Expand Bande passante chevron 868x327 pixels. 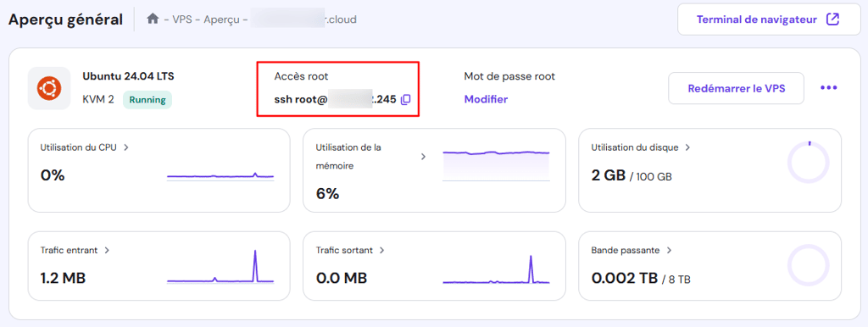coord(669,250)
